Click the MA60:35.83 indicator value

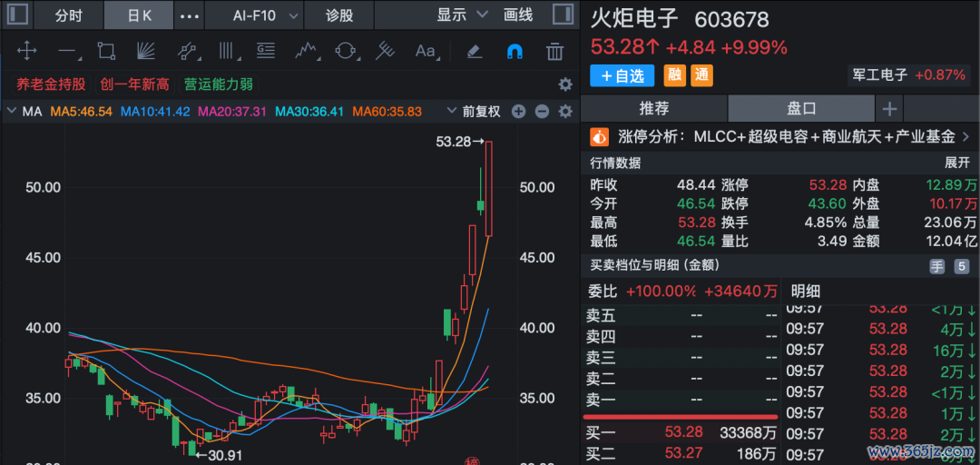click(x=387, y=112)
